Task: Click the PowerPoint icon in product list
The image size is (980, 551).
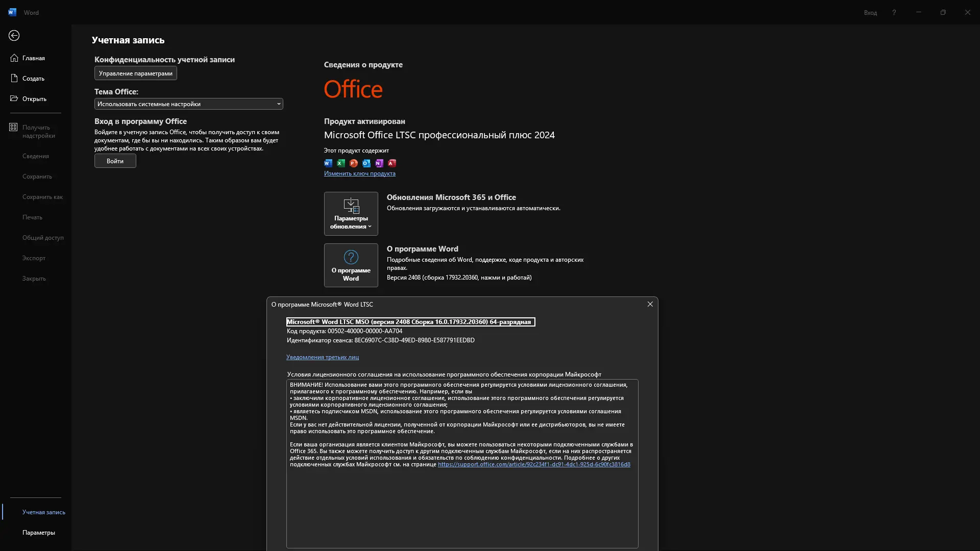Action: click(354, 163)
